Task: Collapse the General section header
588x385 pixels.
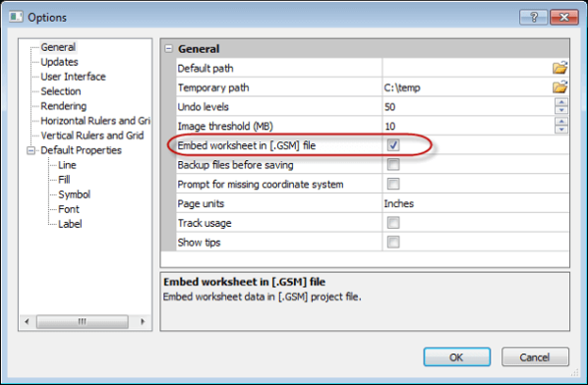Action: (x=169, y=49)
